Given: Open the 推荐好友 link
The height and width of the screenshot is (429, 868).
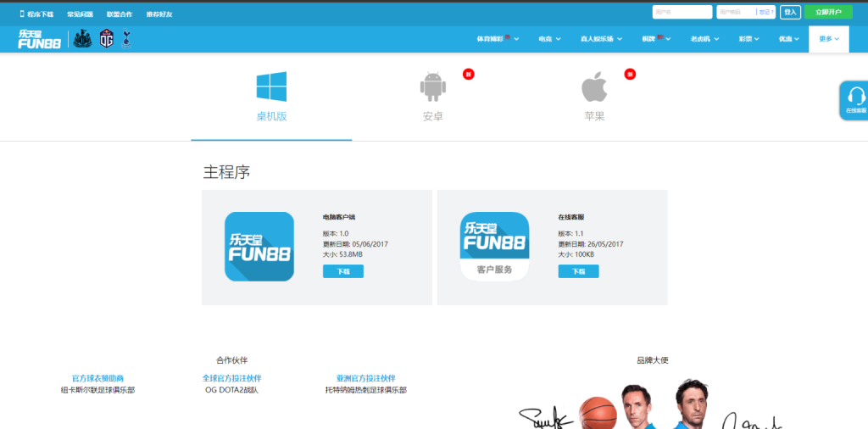Looking at the screenshot, I should pos(159,14).
